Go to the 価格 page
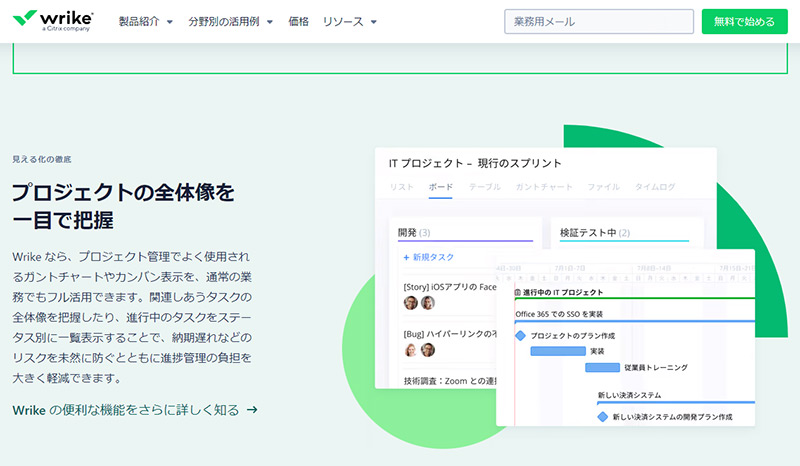Screen dimensions: 800x466 [298, 21]
